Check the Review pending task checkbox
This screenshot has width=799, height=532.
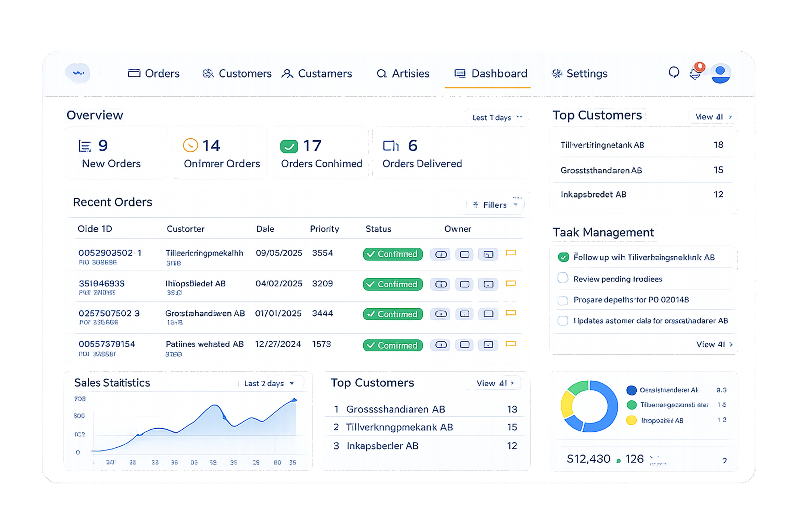pyautogui.click(x=563, y=278)
